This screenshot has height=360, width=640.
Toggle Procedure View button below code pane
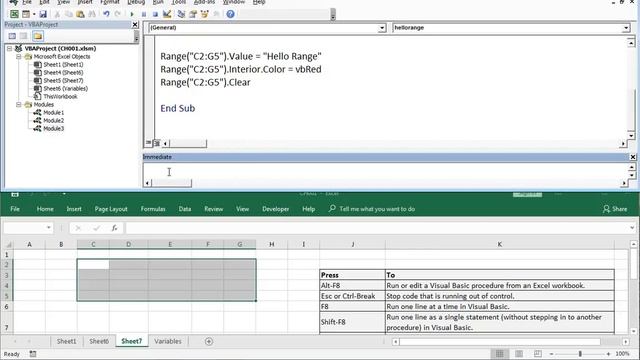point(149,143)
